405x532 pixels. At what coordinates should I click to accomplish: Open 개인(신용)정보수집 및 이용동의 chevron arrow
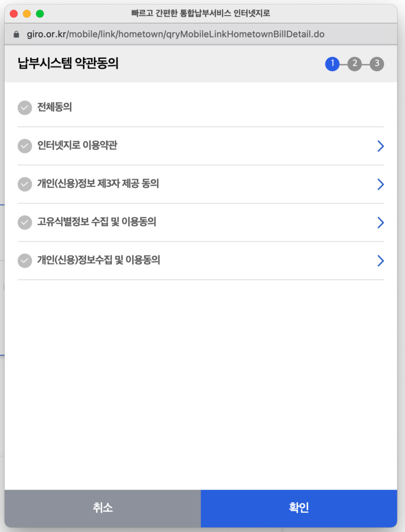[x=381, y=261]
